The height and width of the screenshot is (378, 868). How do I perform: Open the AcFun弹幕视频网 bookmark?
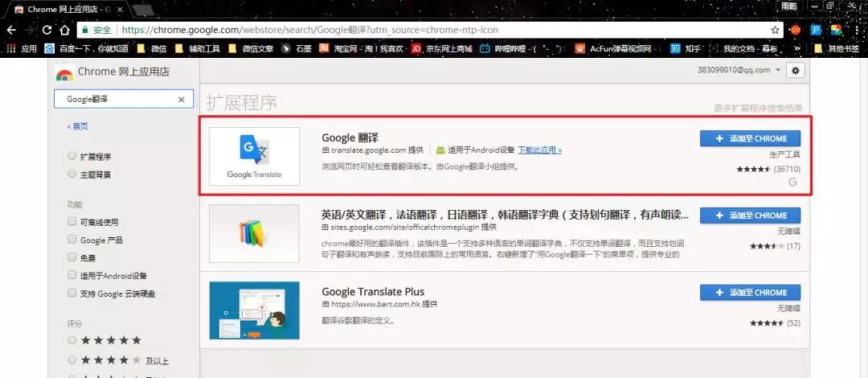pos(617,49)
